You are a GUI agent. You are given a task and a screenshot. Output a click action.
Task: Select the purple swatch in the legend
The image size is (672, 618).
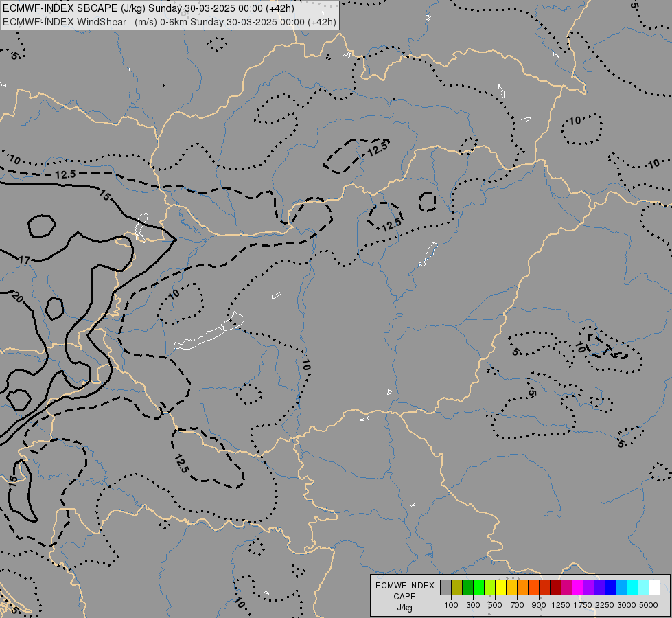[x=589, y=587]
